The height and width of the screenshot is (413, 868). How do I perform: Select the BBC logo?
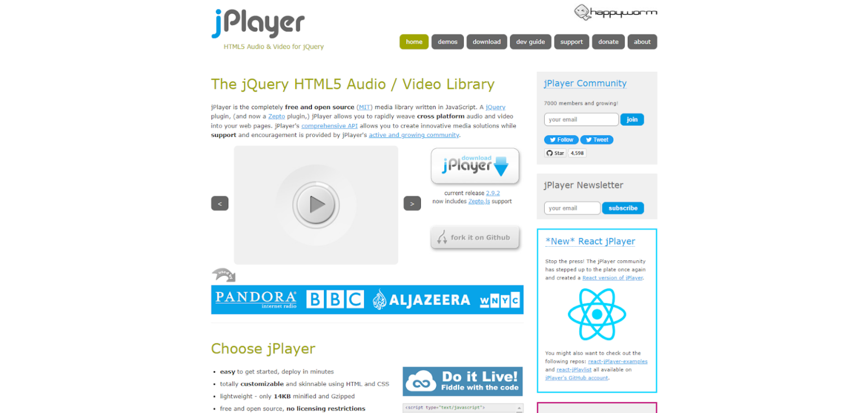[335, 299]
